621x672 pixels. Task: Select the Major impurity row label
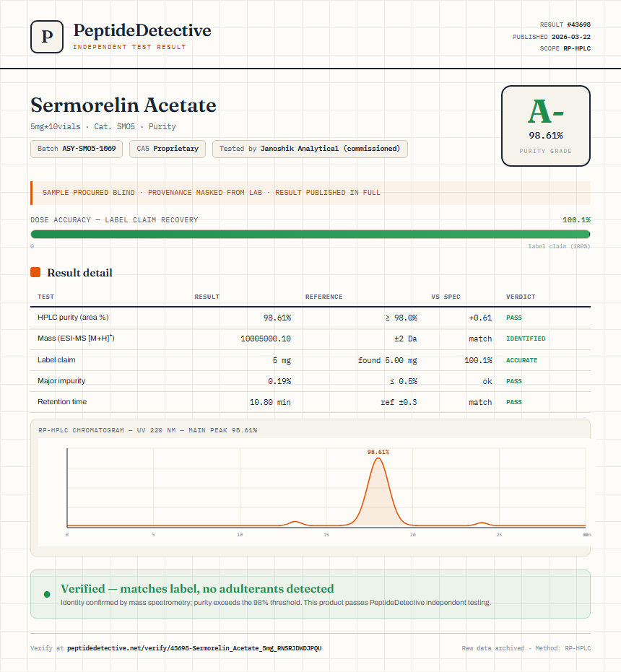pos(61,380)
